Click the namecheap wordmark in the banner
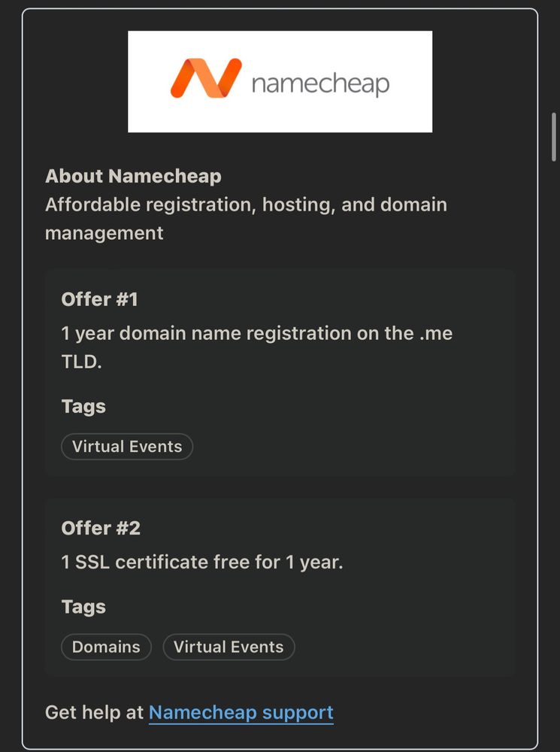The width and height of the screenshot is (560, 752). [320, 83]
